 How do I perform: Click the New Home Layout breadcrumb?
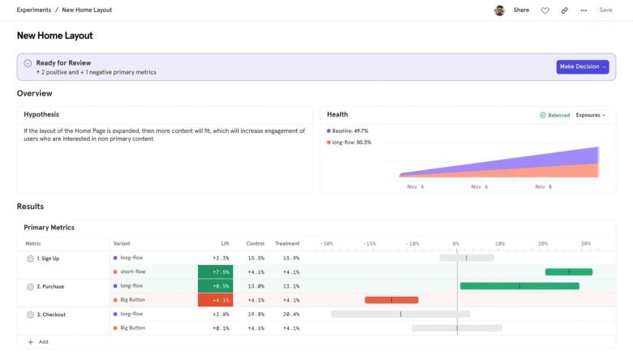pyautogui.click(x=87, y=10)
